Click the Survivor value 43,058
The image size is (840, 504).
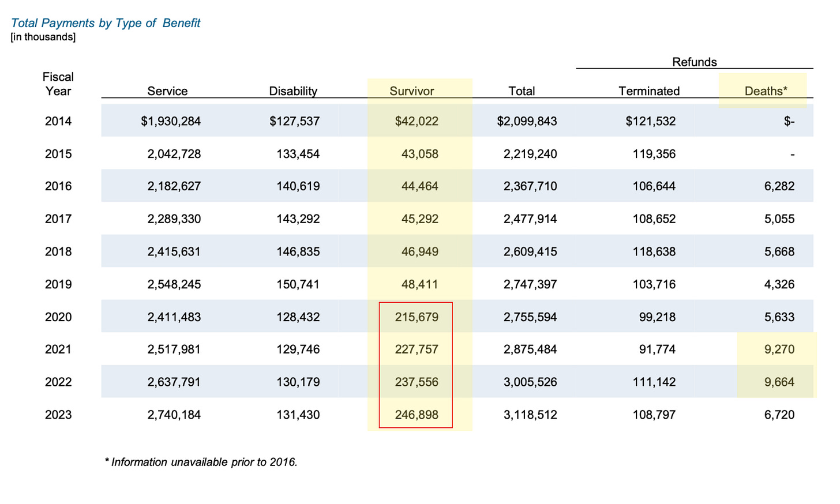click(420, 154)
